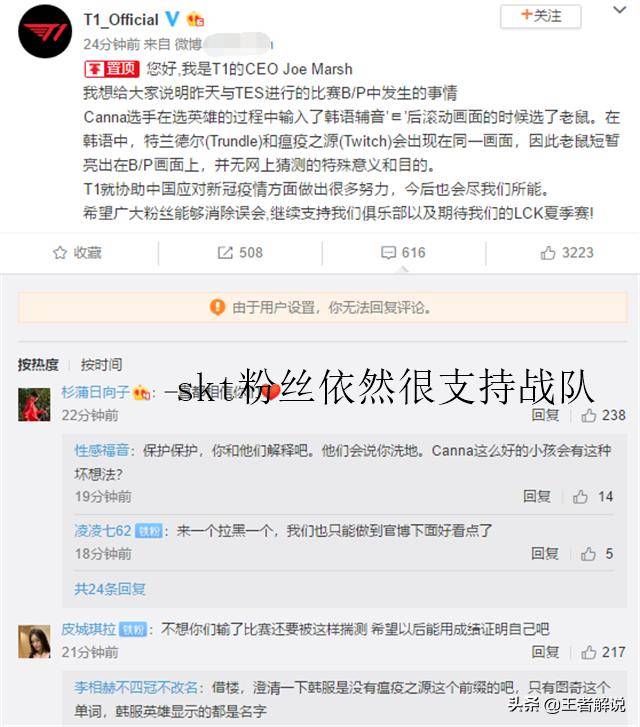
Task: Open the T1_Official profile avatar
Action: [x=45, y=32]
